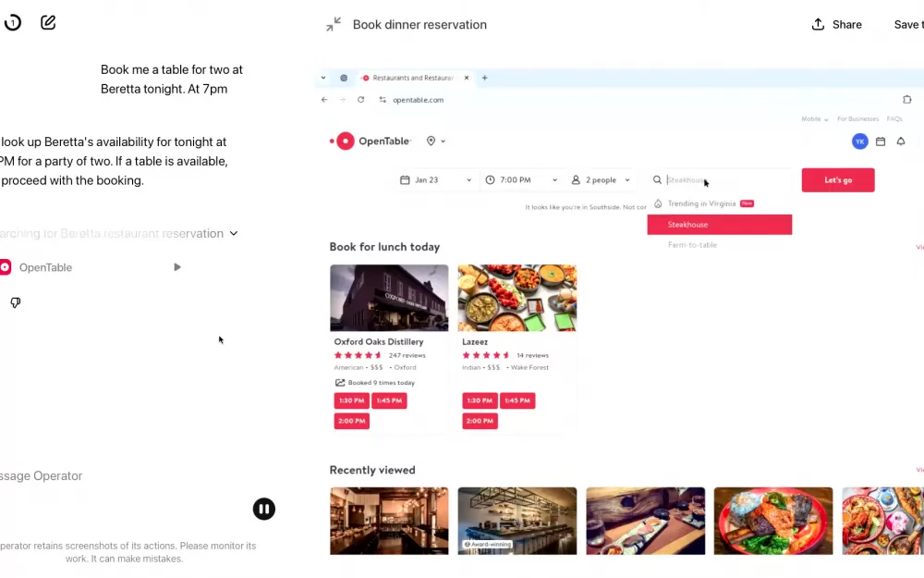This screenshot has height=578, width=924.
Task: Collapse the Book dinner reservation panel
Action: click(x=334, y=25)
